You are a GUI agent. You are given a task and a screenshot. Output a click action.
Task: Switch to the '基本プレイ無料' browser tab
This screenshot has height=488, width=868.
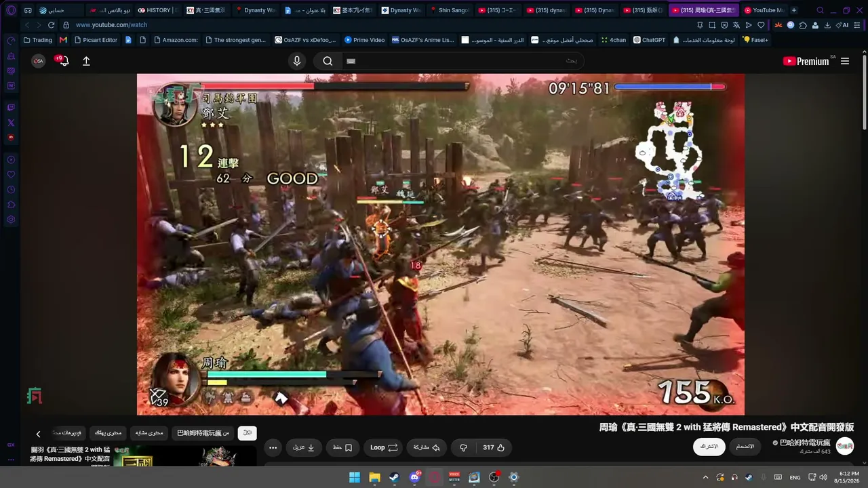tap(352, 10)
